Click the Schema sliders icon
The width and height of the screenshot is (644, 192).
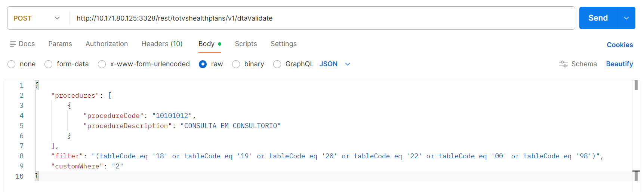point(563,64)
